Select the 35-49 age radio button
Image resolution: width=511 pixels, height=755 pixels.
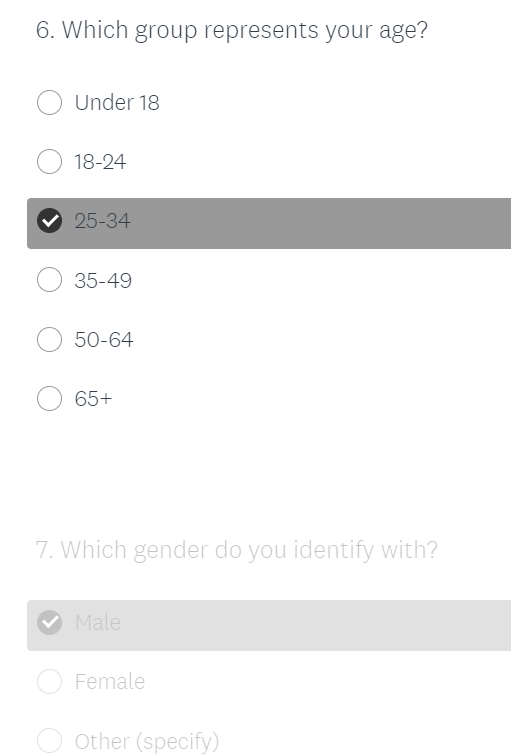pos(49,280)
